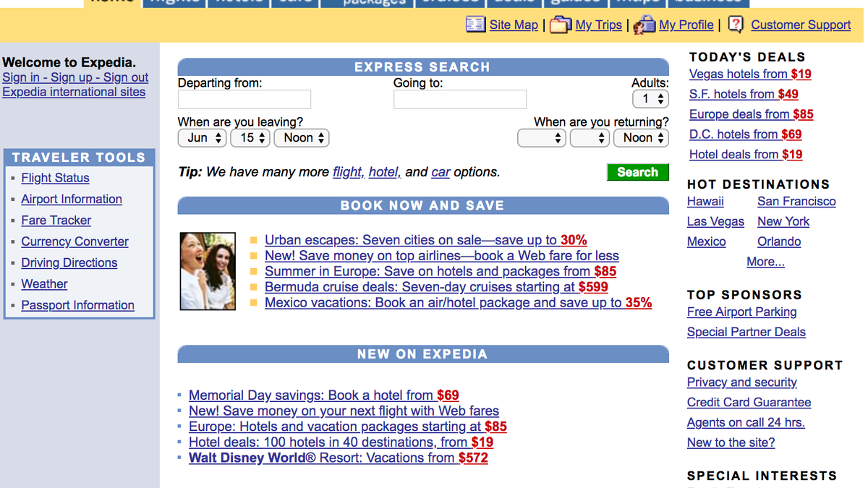
Task: Open the Adults count dropdown
Action: (x=650, y=99)
